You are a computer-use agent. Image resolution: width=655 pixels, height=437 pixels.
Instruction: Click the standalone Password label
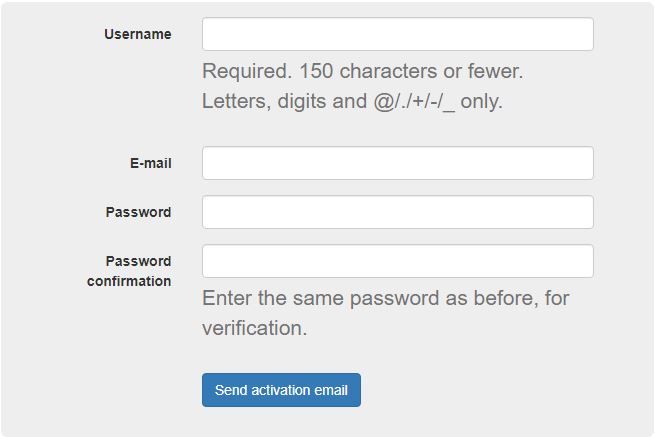click(138, 212)
